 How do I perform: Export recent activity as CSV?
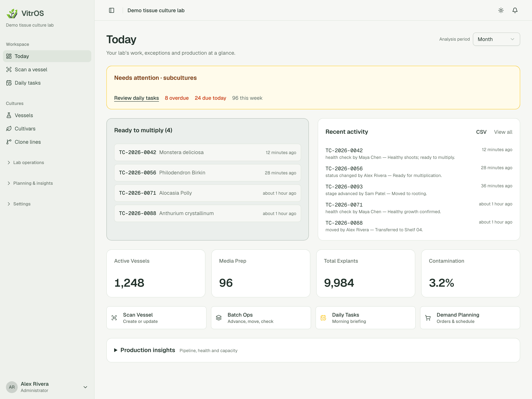click(x=481, y=132)
